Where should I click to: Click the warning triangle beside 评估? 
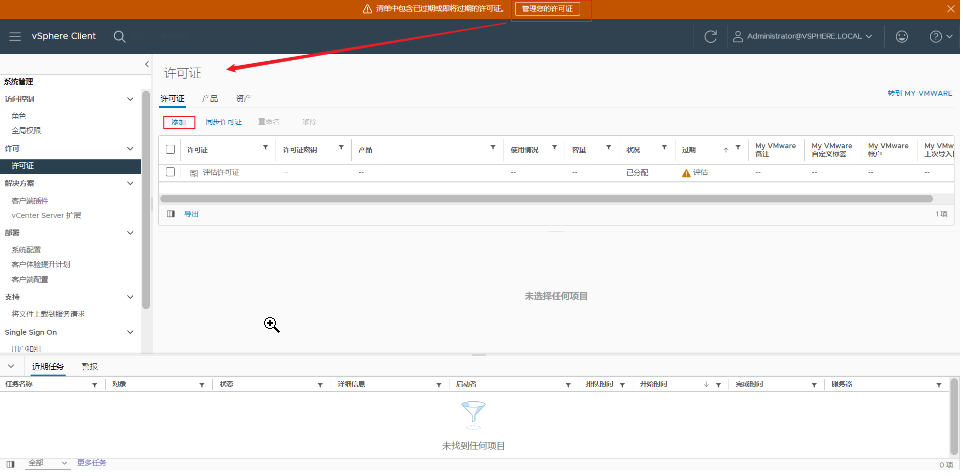point(686,173)
